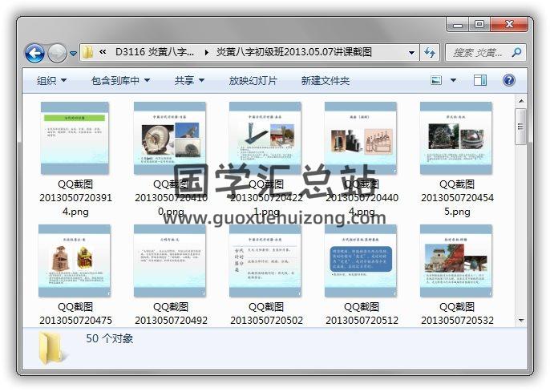
Task: Click the refresh button beside address bar
Action: 430,53
